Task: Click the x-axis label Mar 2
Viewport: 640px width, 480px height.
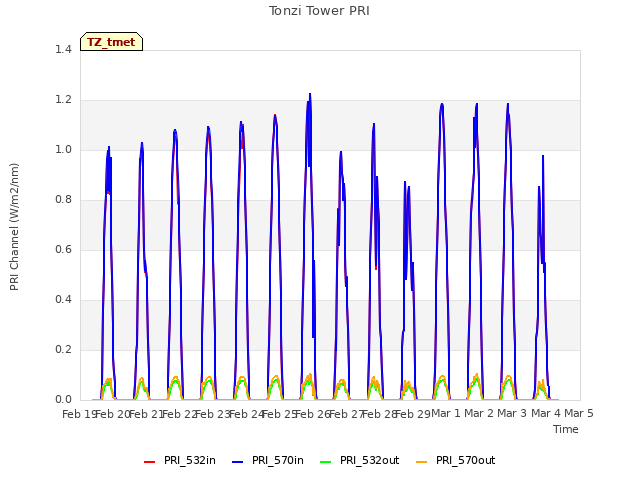Action: [x=479, y=413]
